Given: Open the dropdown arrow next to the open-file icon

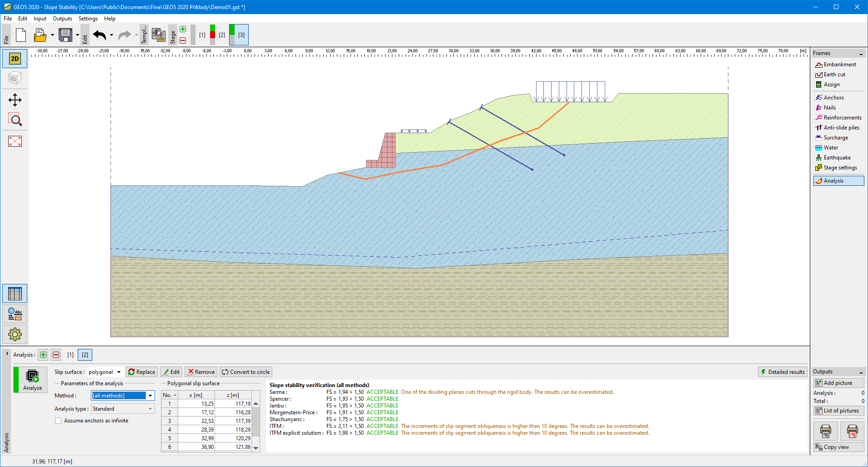Looking at the screenshot, I should [x=52, y=35].
